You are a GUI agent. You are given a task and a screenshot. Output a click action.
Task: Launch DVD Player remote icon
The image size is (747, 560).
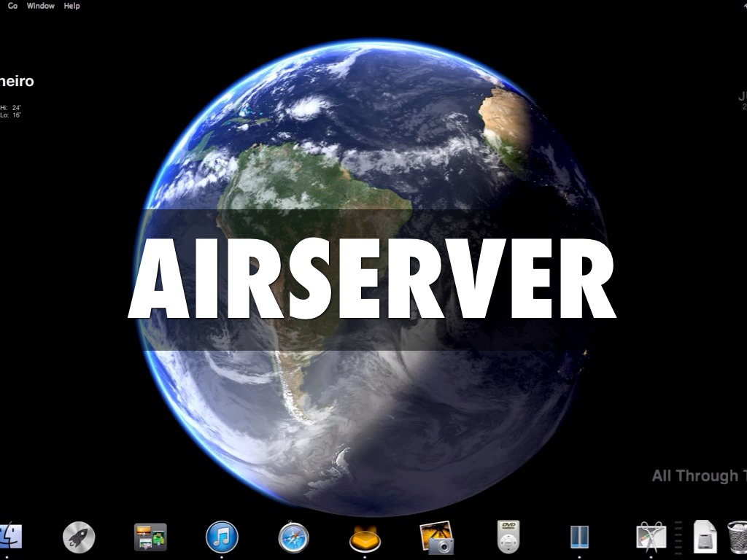click(x=508, y=537)
